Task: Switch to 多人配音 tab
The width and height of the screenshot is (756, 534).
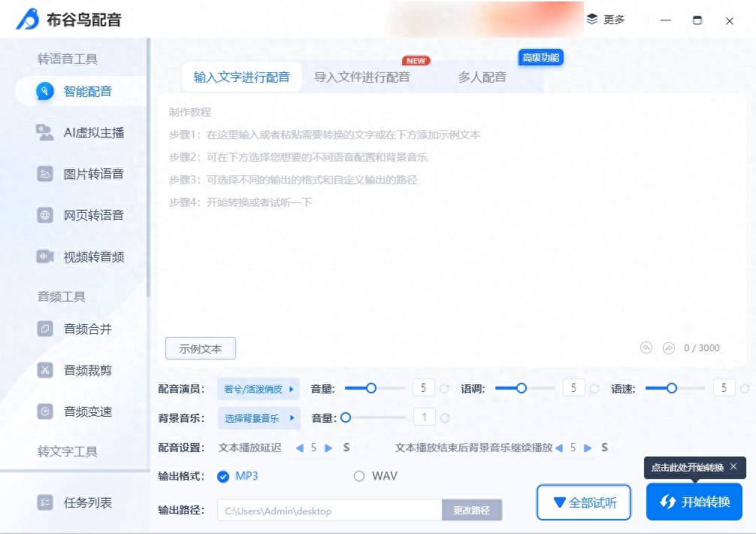Action: click(x=482, y=77)
